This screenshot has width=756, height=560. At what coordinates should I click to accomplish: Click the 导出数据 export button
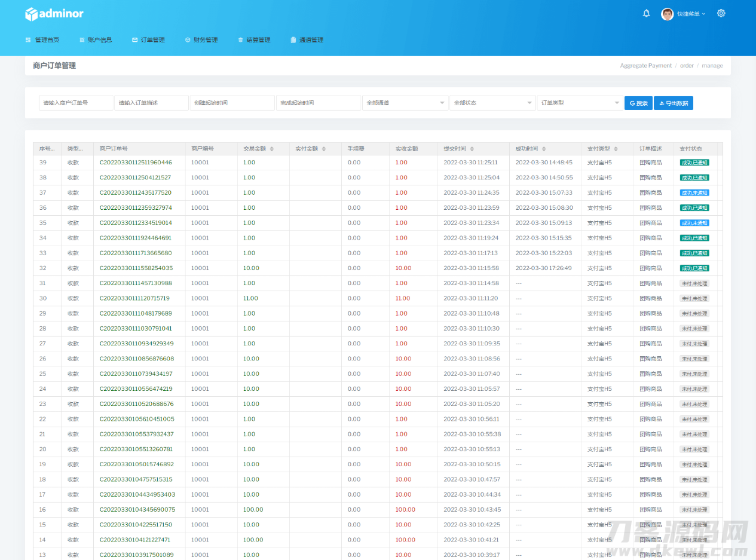tap(673, 103)
